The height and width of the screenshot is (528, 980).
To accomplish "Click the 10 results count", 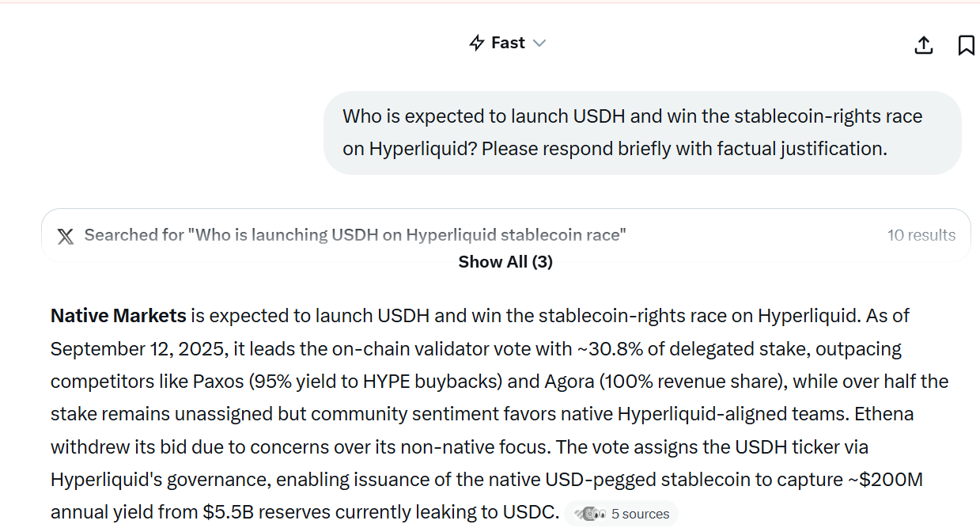I will coord(921,235).
